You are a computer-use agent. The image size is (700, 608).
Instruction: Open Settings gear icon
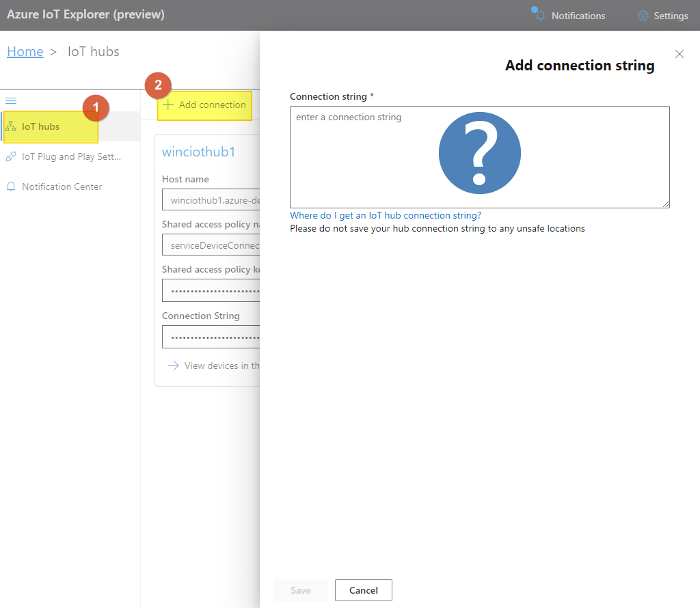643,16
